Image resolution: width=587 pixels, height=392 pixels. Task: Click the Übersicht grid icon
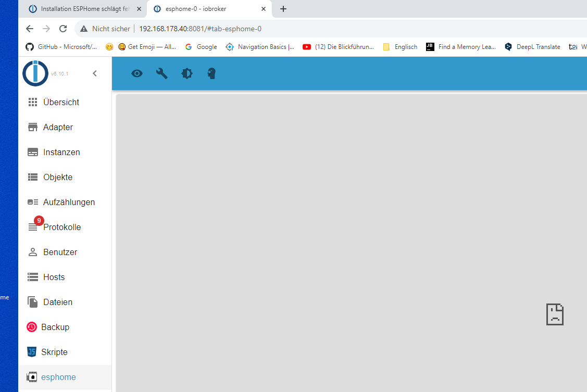click(33, 102)
